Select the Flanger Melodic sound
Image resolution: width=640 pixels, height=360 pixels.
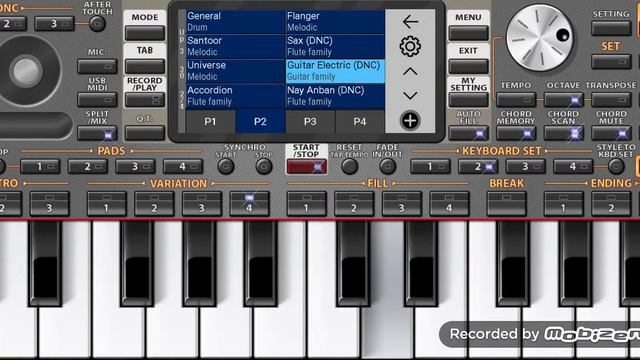pyautogui.click(x=335, y=22)
